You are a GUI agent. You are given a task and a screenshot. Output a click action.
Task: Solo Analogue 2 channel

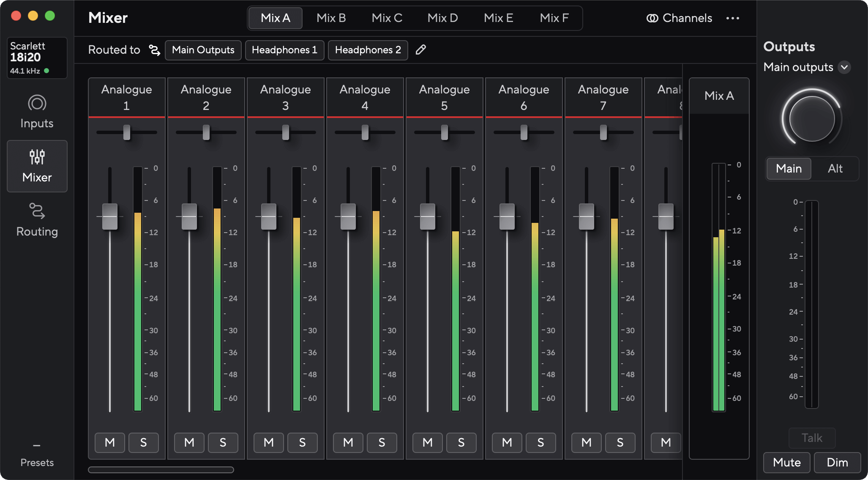coord(223,443)
